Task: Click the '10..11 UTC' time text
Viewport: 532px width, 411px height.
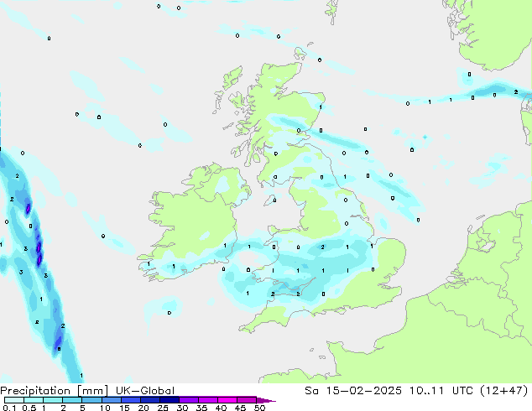Action: 441,391
